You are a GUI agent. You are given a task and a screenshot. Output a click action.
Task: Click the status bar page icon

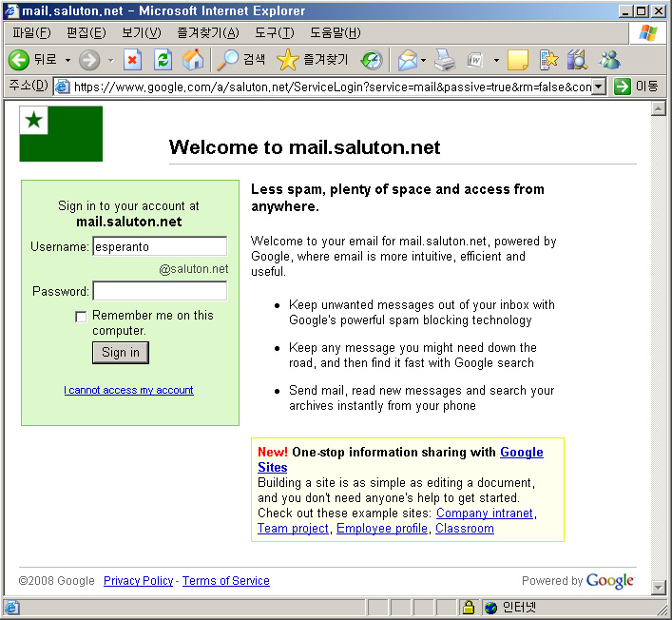click(x=11, y=608)
